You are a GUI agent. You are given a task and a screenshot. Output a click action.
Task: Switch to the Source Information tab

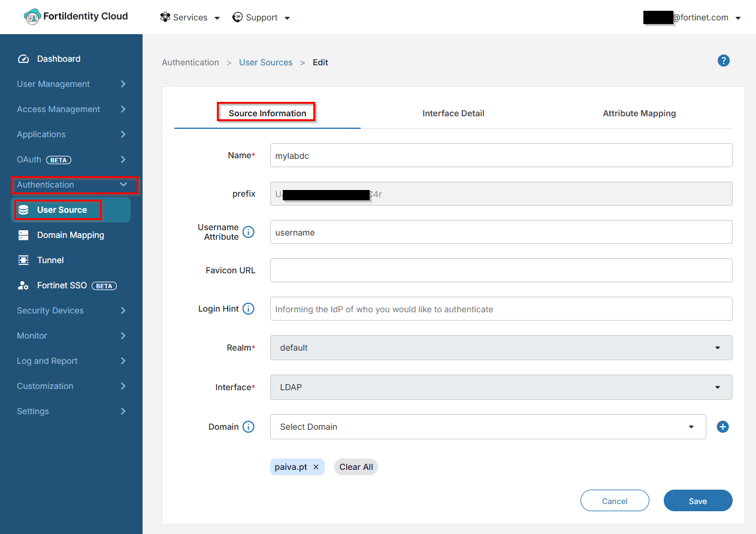click(x=267, y=113)
